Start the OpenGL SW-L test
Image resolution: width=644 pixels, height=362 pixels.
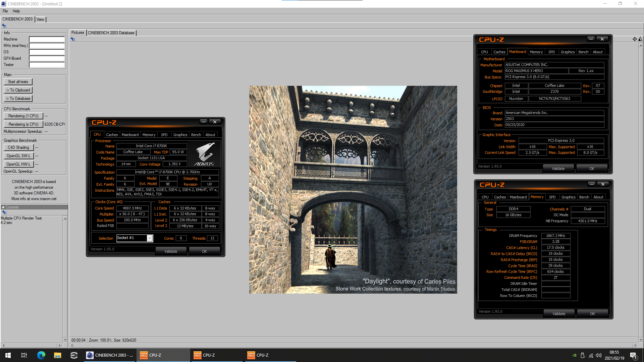18,156
